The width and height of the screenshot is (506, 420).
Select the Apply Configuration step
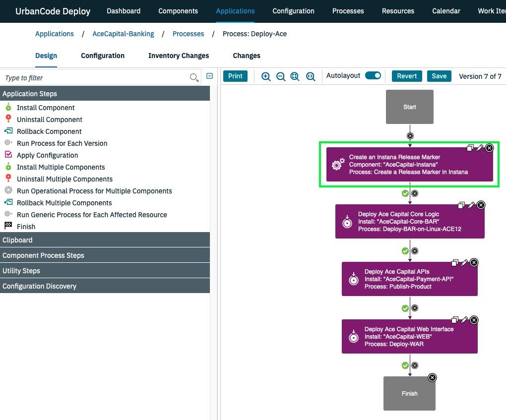pos(48,155)
